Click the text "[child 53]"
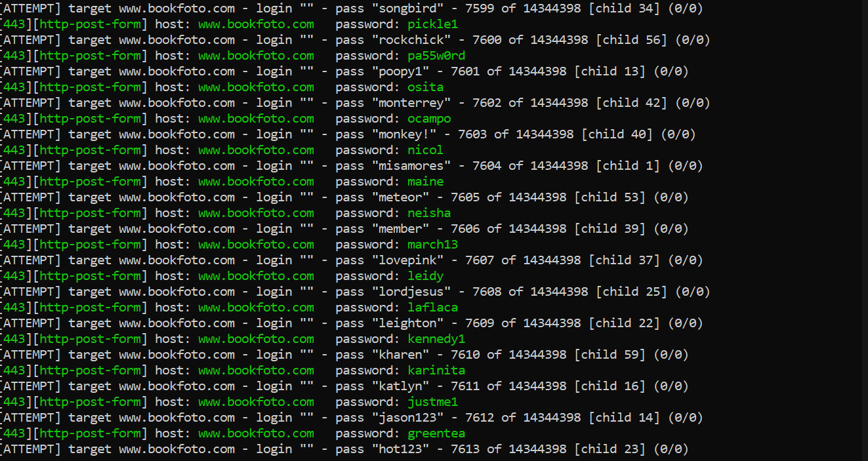Image resolution: width=868 pixels, height=461 pixels. click(609, 197)
